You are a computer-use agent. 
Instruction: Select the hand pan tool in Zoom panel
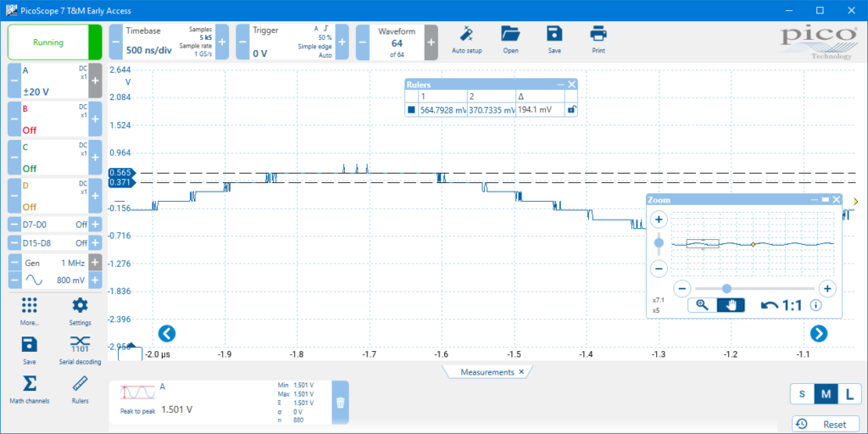pyautogui.click(x=732, y=305)
